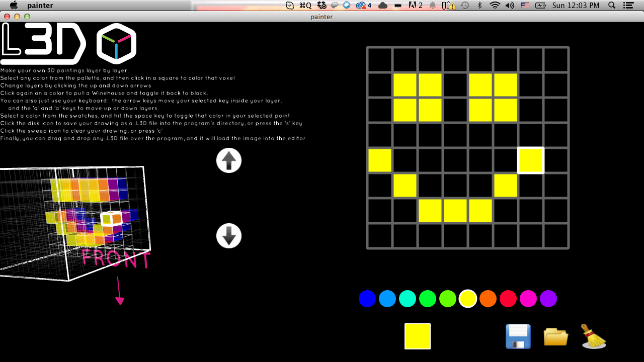The image size is (644, 362).
Task: Open Spotlight search from the menu bar
Action: click(611, 6)
